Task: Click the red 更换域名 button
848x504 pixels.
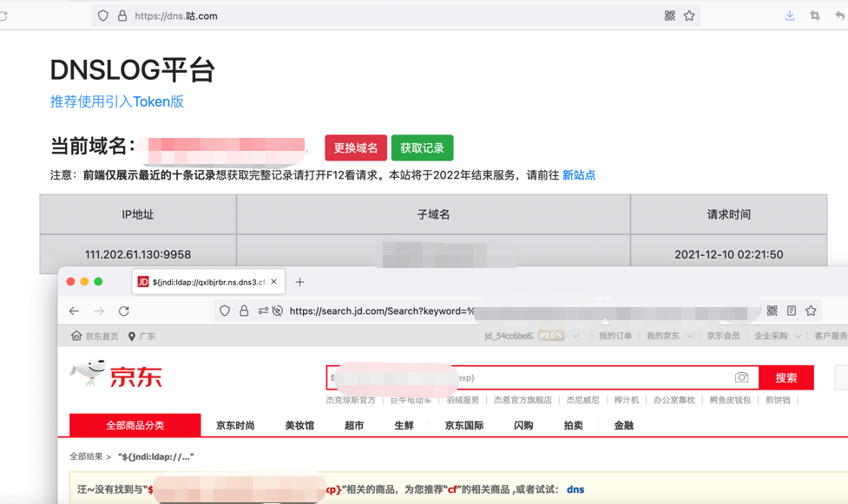Action: pyautogui.click(x=356, y=147)
